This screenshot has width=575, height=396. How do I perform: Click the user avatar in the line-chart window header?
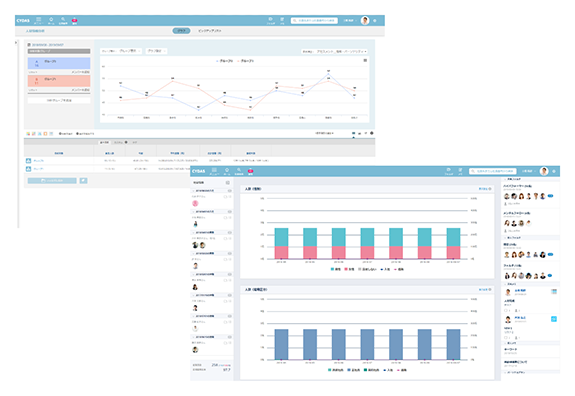365,21
